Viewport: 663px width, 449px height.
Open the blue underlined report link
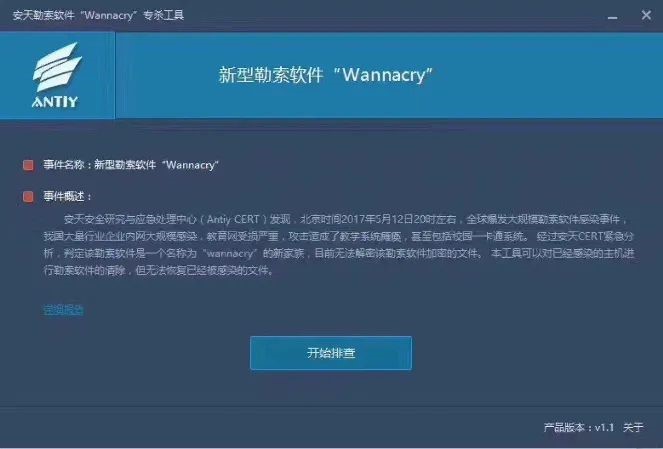tap(63, 310)
